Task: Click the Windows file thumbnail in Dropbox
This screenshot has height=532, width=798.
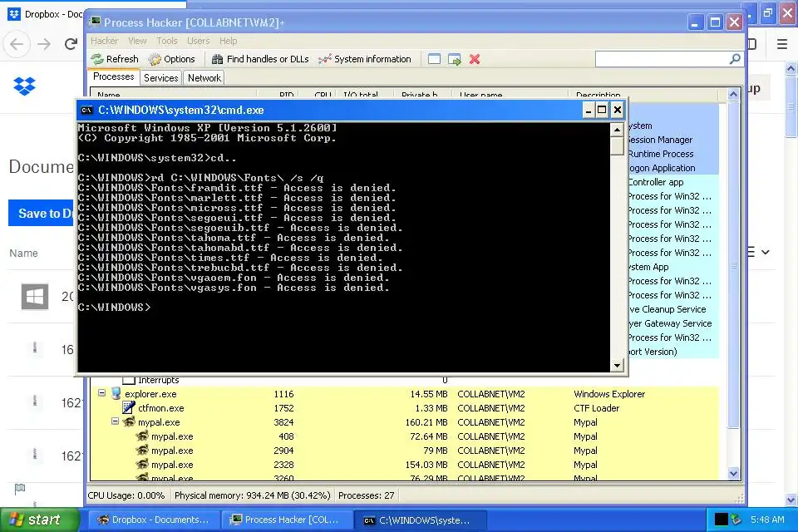Action: pyautogui.click(x=35, y=296)
